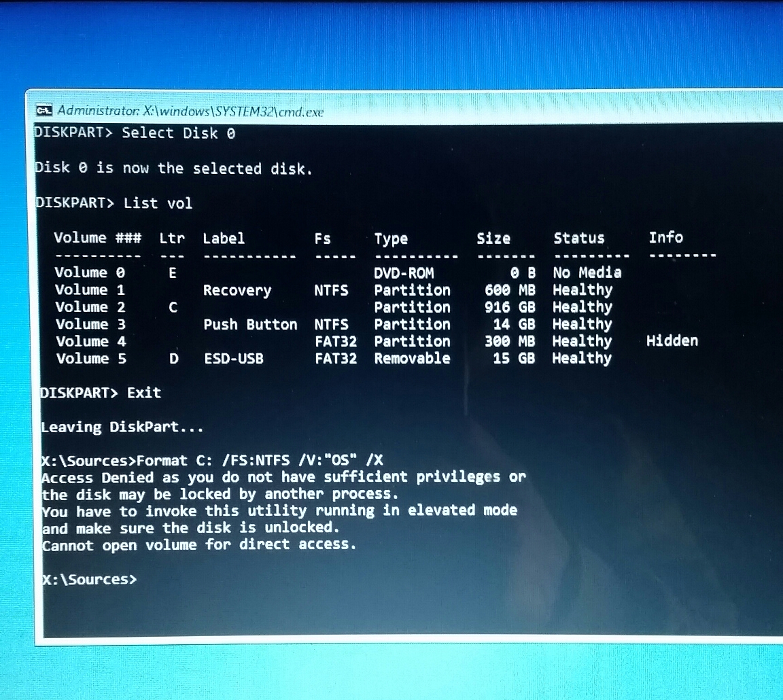Viewport: 783px width, 700px height.
Task: Click 'Healthy' status of Volume 2
Action: pyautogui.click(x=582, y=308)
